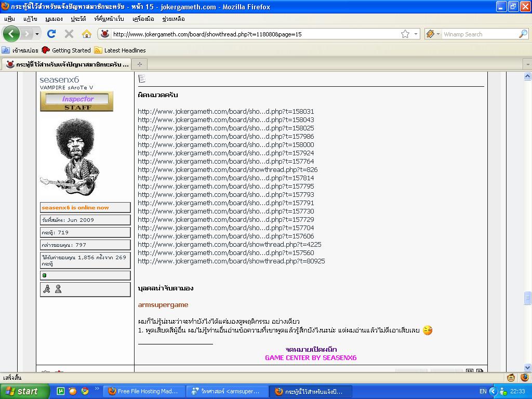This screenshot has width=532, height=399.
Task: Launch the green quick launch icon
Action: (x=60, y=391)
